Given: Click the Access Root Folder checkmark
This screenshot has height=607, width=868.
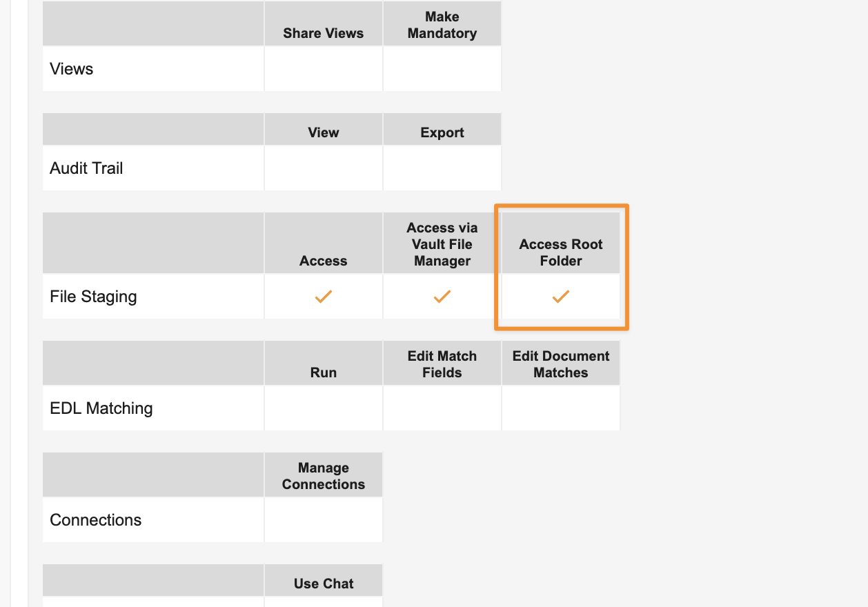Looking at the screenshot, I should tap(560, 297).
